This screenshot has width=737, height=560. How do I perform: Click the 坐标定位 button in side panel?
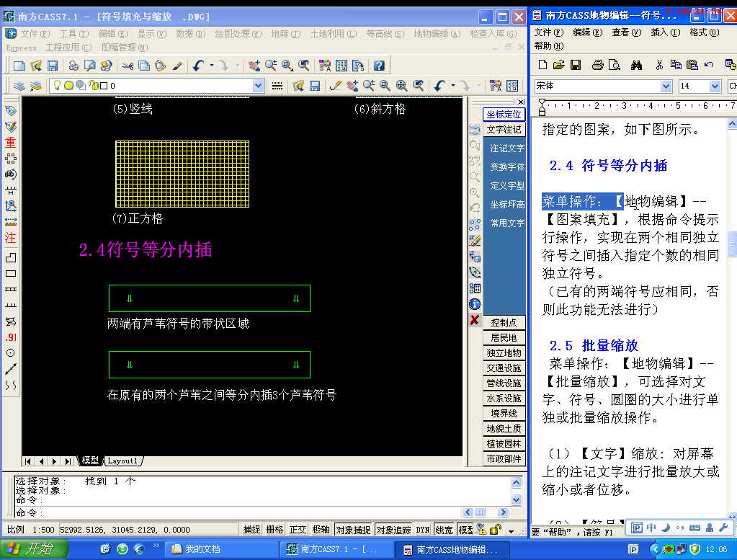pyautogui.click(x=504, y=115)
